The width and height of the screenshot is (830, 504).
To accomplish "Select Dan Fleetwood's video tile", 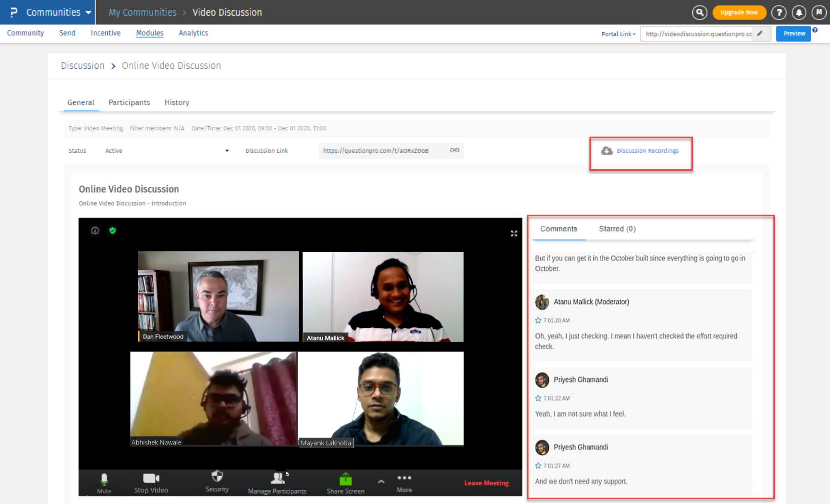I will click(x=218, y=296).
